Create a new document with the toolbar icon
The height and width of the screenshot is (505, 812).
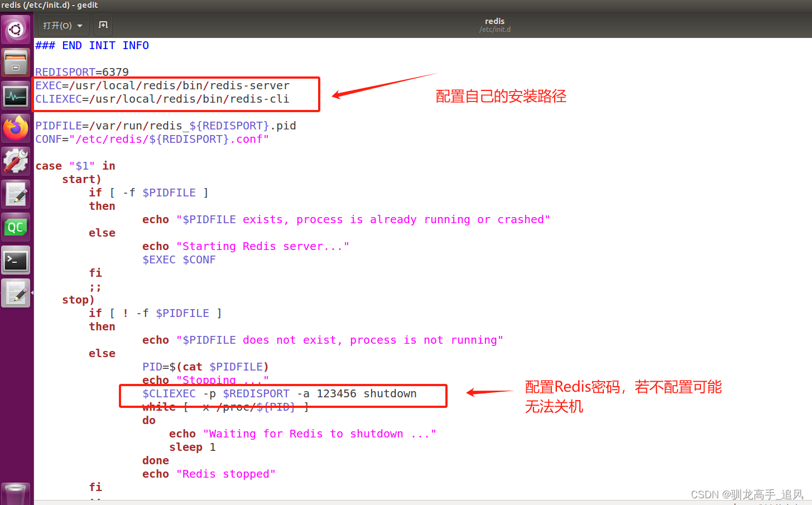(x=103, y=25)
